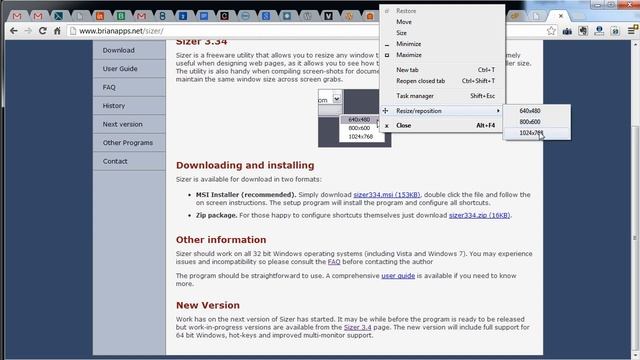Switch to the black V favicon tab
The height and width of the screenshot is (360, 640).
[x=328, y=16]
